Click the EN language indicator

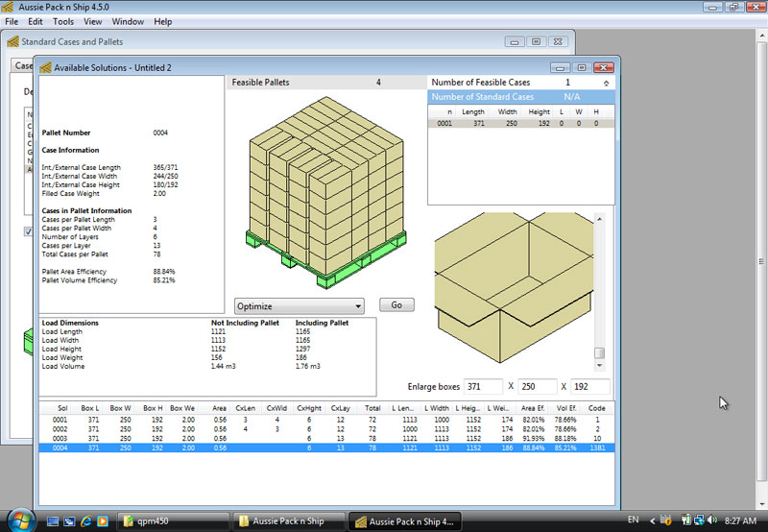[x=633, y=520]
